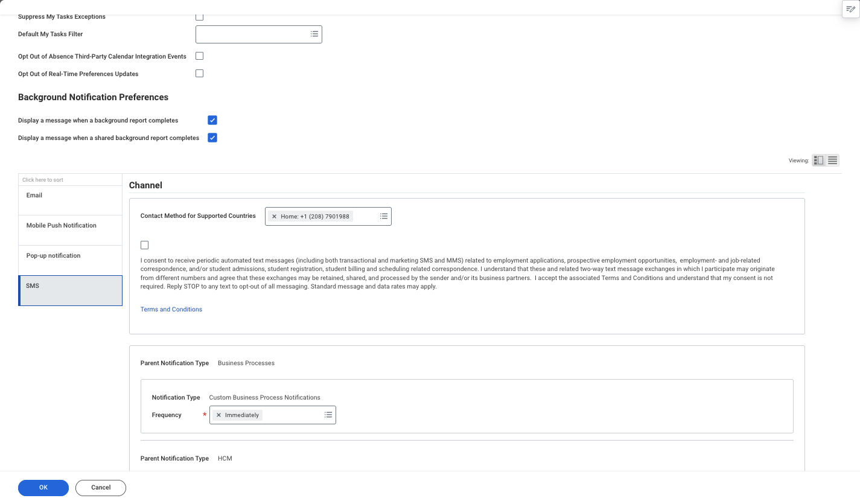The height and width of the screenshot is (504, 860).
Task: Click the 'HCM' parent notification type text
Action: (x=225, y=459)
